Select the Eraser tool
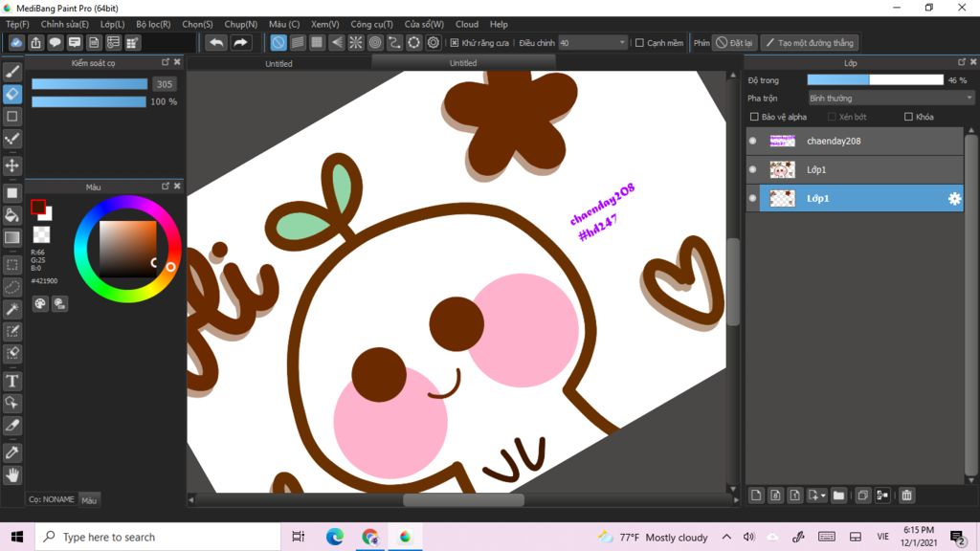 [11, 95]
